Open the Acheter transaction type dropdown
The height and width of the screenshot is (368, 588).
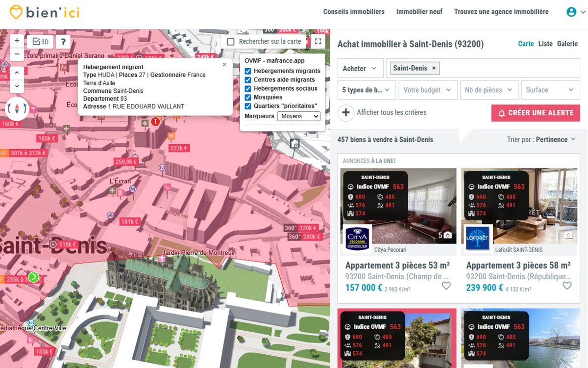pos(360,68)
